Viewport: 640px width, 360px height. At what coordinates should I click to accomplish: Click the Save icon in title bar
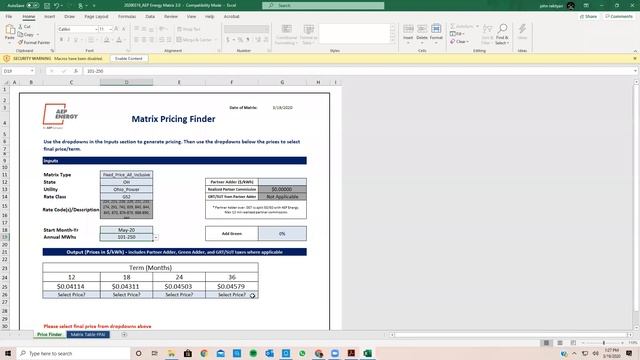[47, 6]
